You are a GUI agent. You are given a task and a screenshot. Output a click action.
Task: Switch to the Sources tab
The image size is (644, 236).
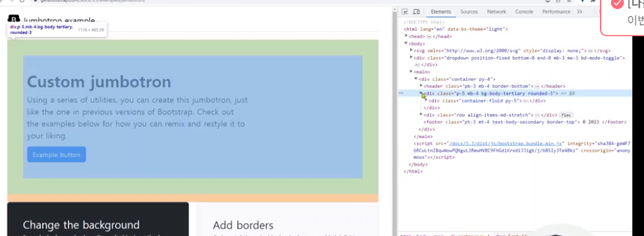pyautogui.click(x=468, y=12)
